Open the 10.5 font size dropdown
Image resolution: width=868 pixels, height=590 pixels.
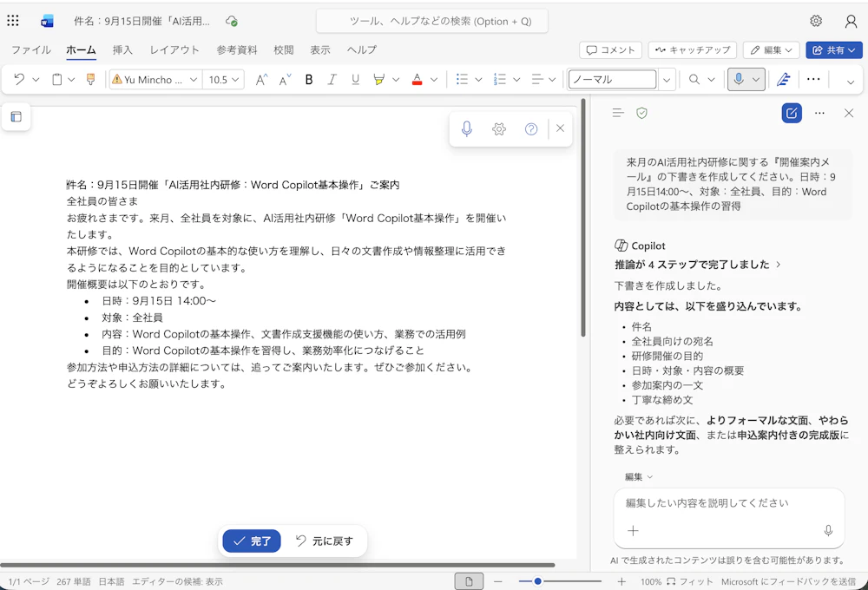(235, 80)
